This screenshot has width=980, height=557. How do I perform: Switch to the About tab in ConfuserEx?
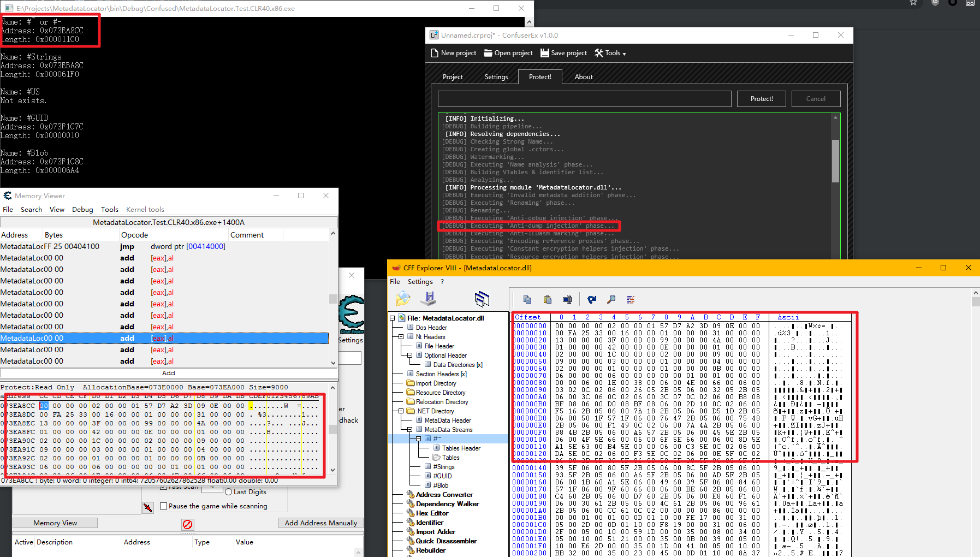584,77
